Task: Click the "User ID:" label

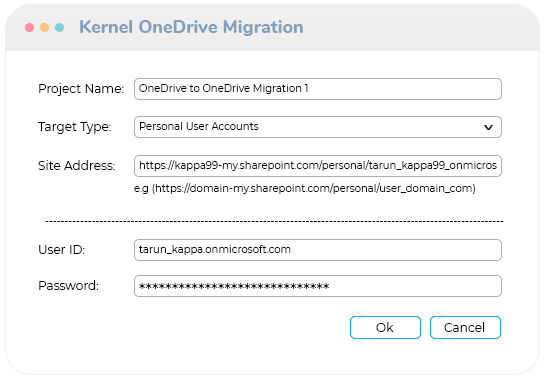Action: [x=62, y=250]
